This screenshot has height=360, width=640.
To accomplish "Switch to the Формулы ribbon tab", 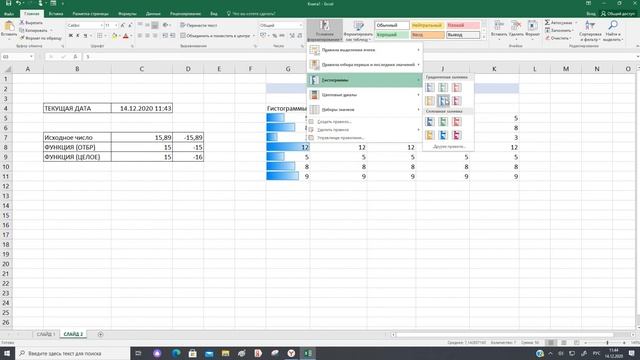I will [127, 13].
